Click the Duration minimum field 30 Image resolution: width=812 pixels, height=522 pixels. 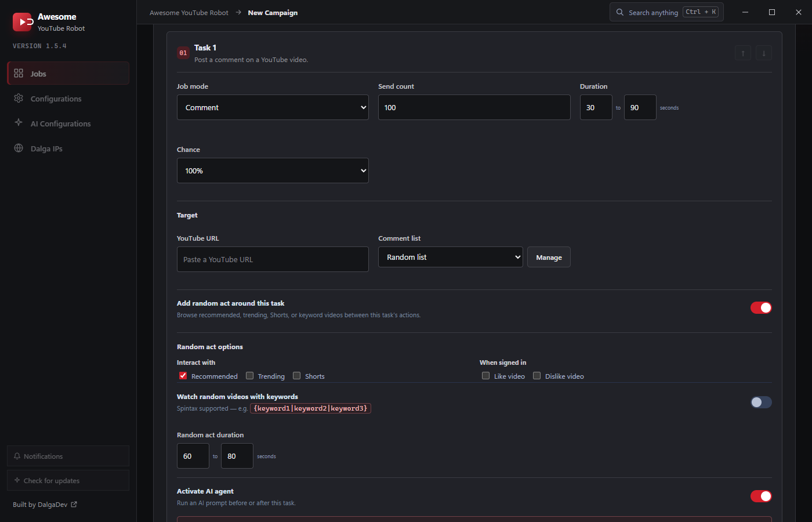click(596, 107)
